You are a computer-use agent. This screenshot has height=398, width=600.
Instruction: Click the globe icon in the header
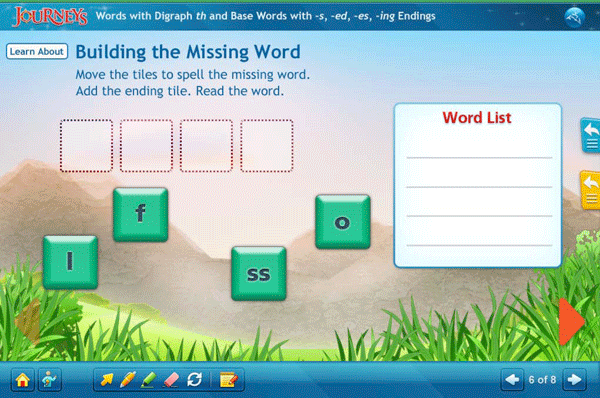[x=574, y=16]
